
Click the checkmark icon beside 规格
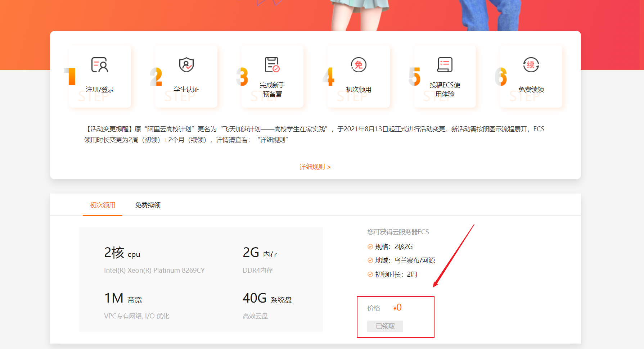(370, 246)
